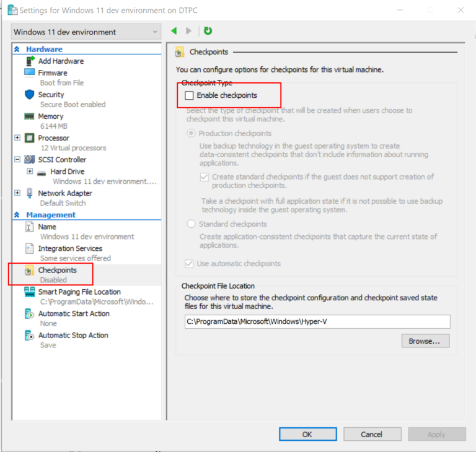Click the Hard Drive label

coord(68,172)
